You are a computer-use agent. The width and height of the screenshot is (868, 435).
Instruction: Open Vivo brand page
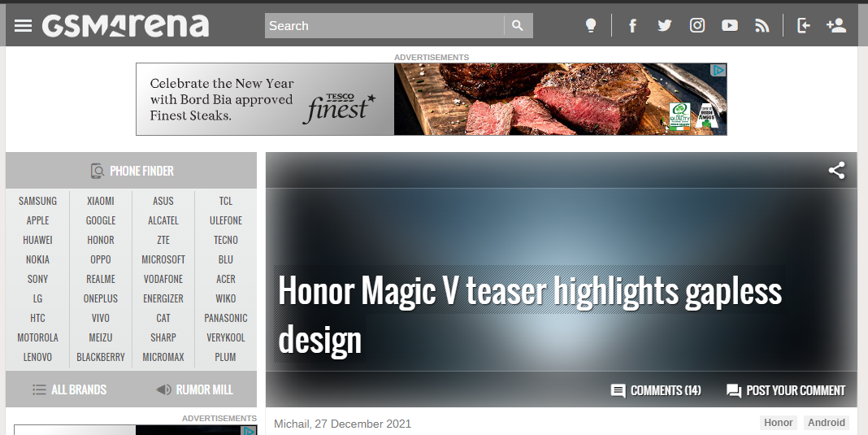pos(101,318)
